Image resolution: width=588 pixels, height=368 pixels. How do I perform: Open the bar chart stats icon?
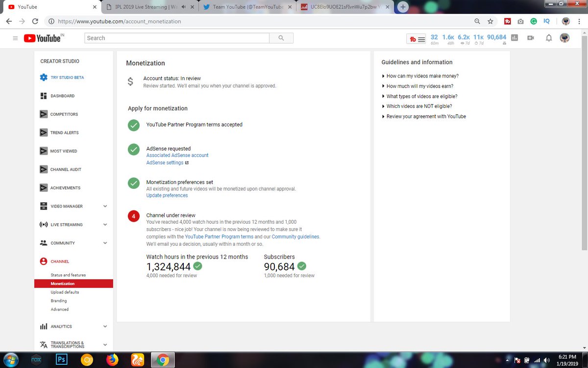(x=514, y=38)
